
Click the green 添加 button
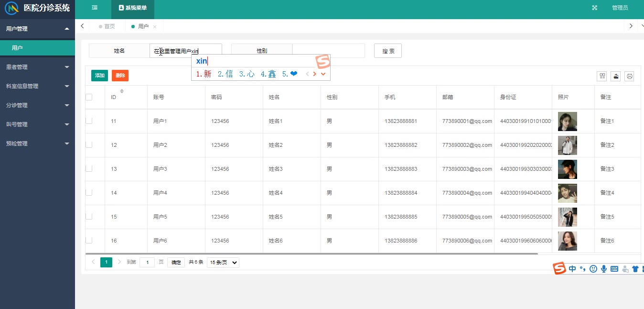pos(99,76)
